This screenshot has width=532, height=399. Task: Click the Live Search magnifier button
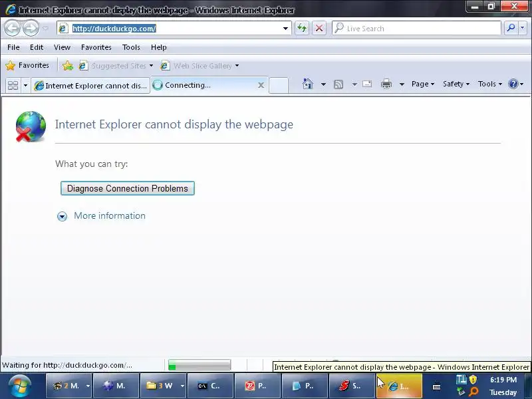click(x=511, y=28)
